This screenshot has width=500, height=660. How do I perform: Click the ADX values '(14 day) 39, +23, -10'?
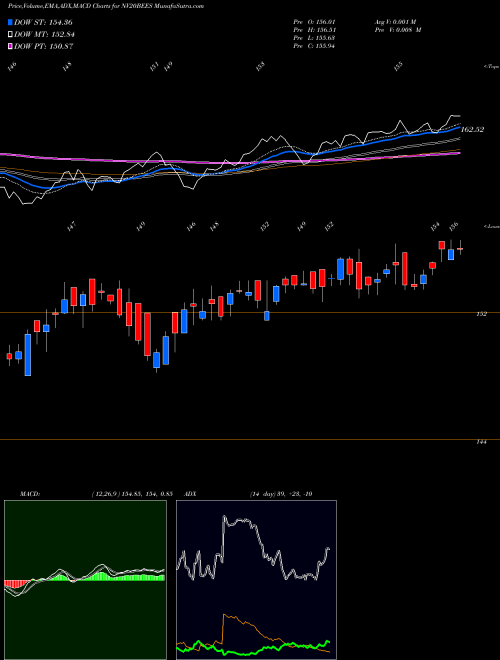(281, 494)
